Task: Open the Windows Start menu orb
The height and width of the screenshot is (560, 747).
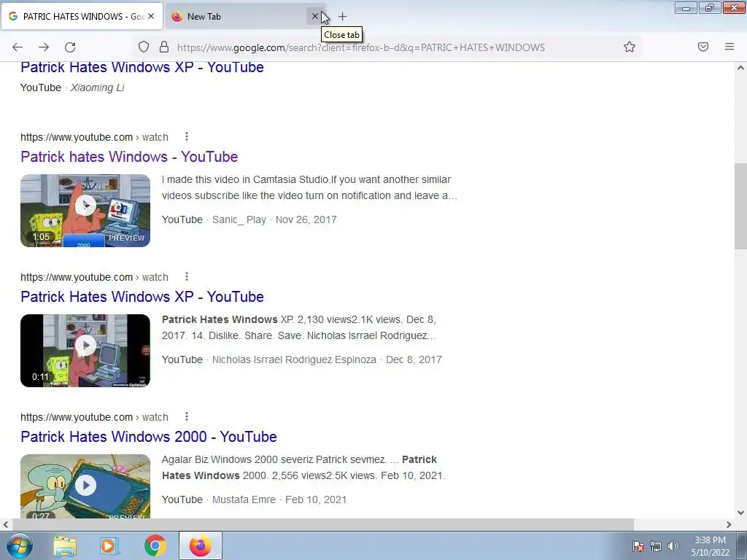Action: pyautogui.click(x=18, y=545)
